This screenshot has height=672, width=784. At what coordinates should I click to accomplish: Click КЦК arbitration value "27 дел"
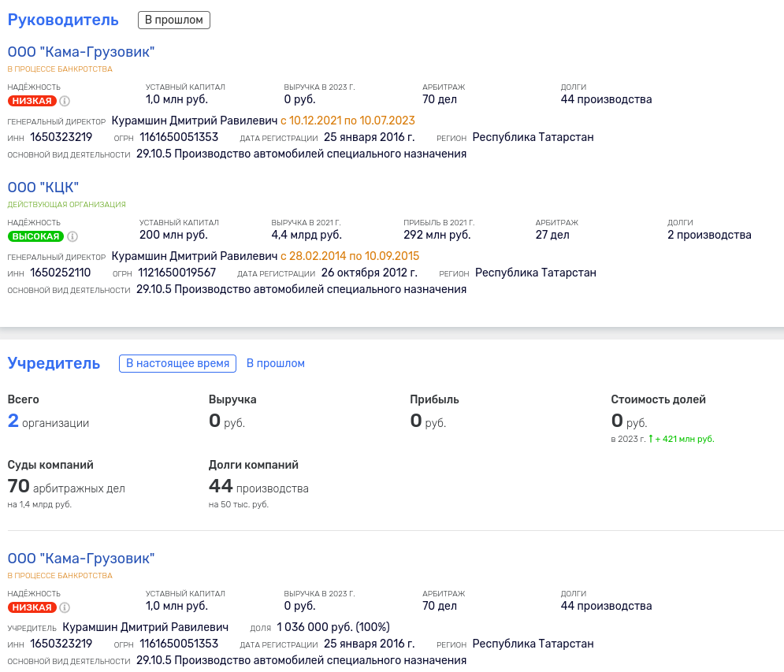(552, 235)
